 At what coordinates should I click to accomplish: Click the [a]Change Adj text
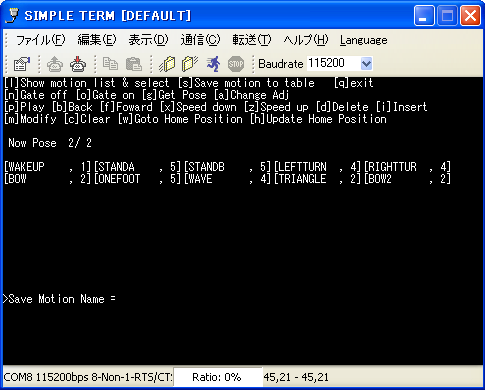[252, 95]
